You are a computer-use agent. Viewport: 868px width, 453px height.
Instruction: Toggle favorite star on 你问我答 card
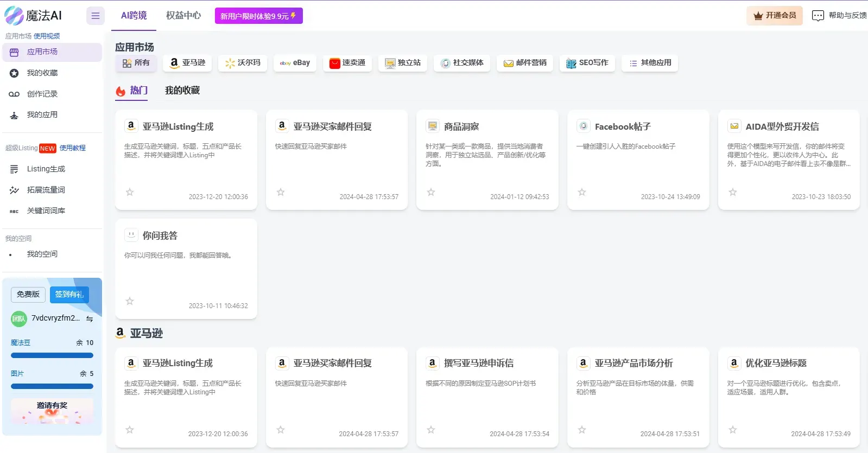(130, 301)
